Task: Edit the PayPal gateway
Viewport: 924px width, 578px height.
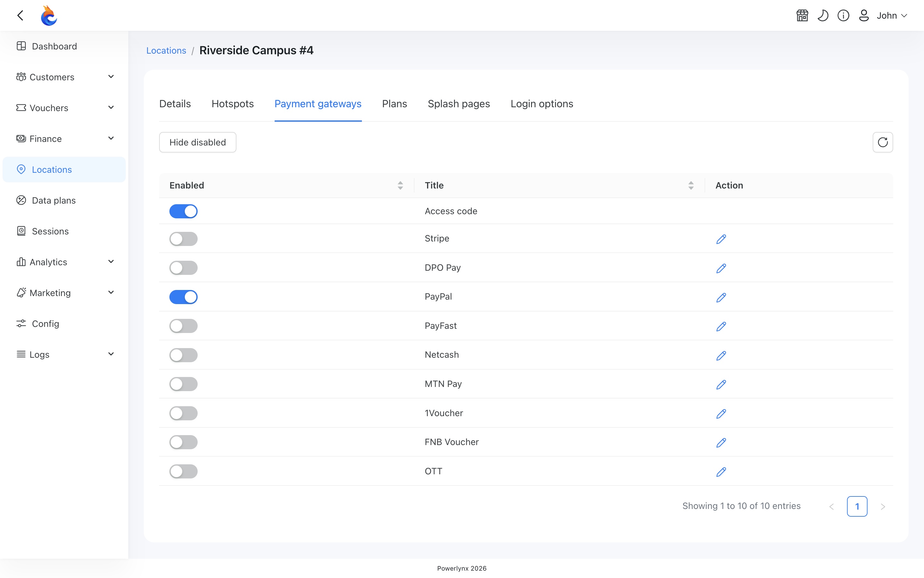Action: point(721,297)
